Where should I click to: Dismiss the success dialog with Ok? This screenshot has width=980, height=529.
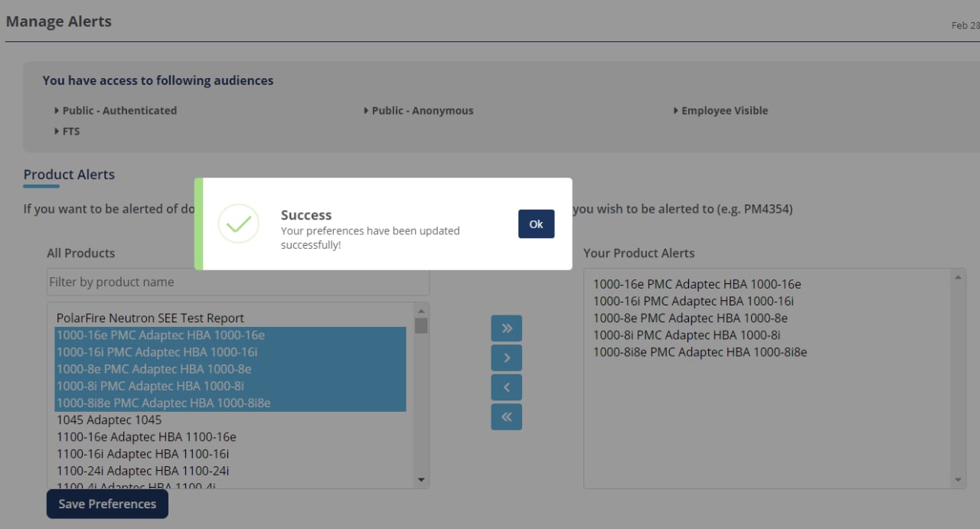pyautogui.click(x=536, y=224)
